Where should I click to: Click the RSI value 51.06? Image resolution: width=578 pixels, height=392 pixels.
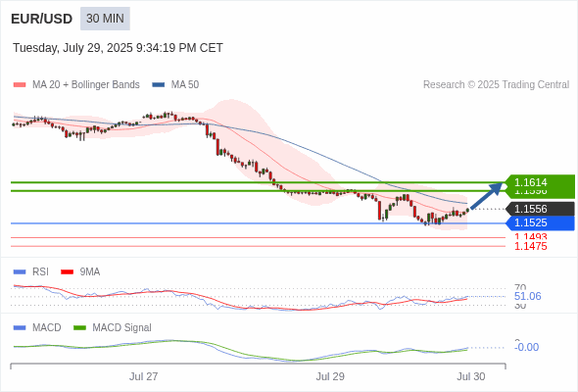pyautogui.click(x=527, y=296)
